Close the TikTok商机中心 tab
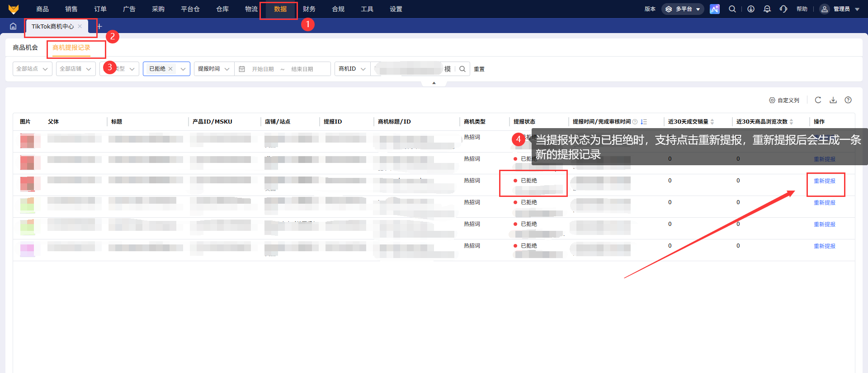The width and height of the screenshot is (868, 373). click(x=80, y=26)
